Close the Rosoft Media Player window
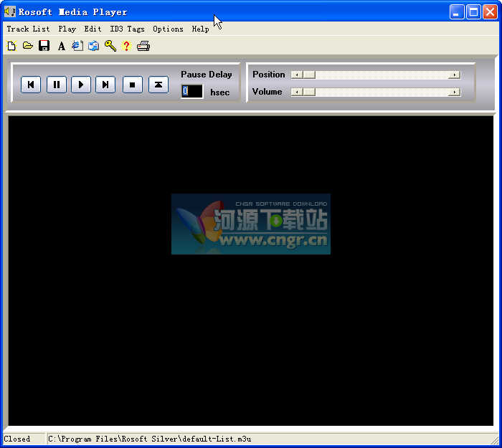Viewport: 502px width, 448px height. pyautogui.click(x=490, y=12)
